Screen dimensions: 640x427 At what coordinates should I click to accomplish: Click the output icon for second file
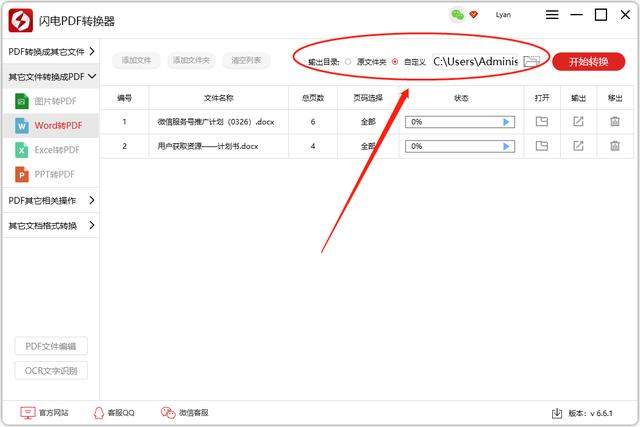coord(578,146)
